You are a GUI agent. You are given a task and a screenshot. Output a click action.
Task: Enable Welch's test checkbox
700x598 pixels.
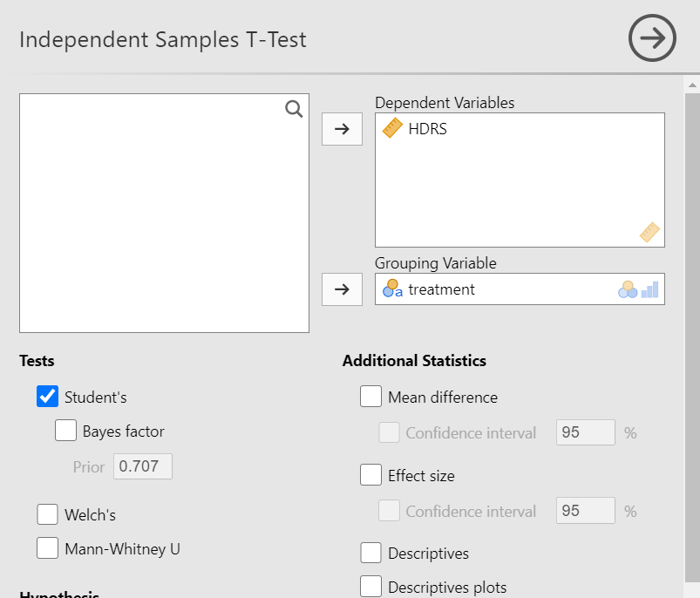(47, 514)
